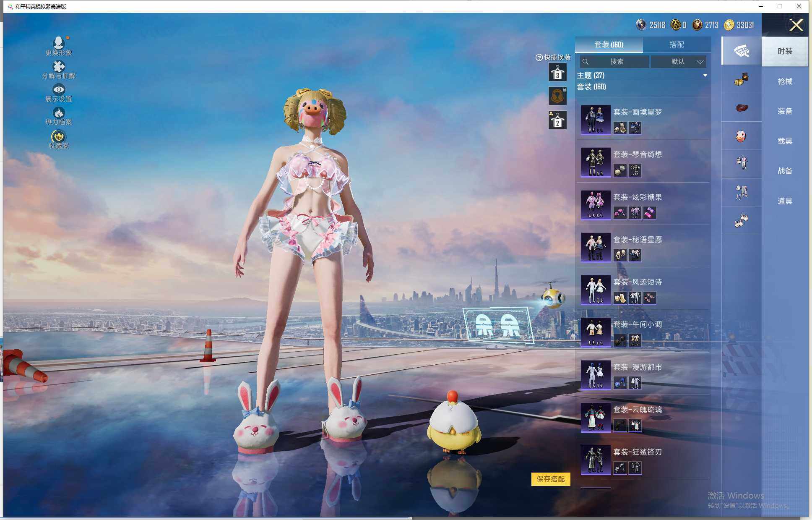Click 快捷换装 help question link
The image size is (812, 520).
539,57
